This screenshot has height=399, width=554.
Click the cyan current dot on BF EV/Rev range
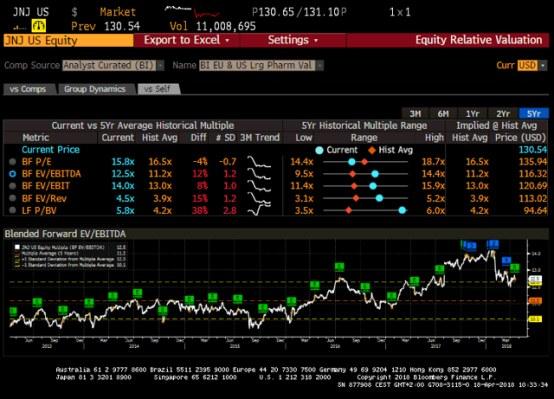click(379, 198)
